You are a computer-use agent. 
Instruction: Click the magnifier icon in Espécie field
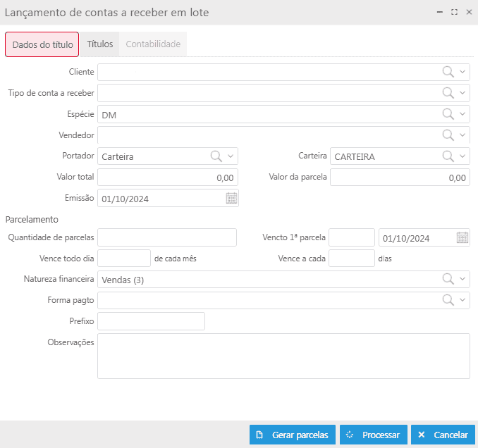[448, 114]
